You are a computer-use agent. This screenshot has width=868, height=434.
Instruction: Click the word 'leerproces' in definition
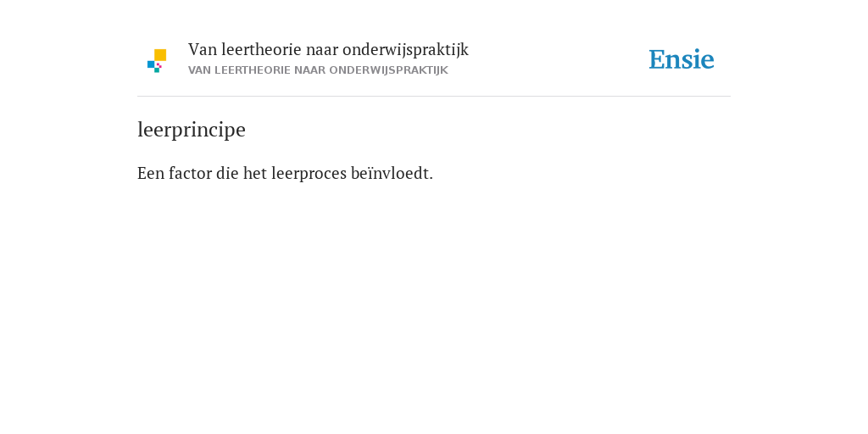click(x=309, y=173)
